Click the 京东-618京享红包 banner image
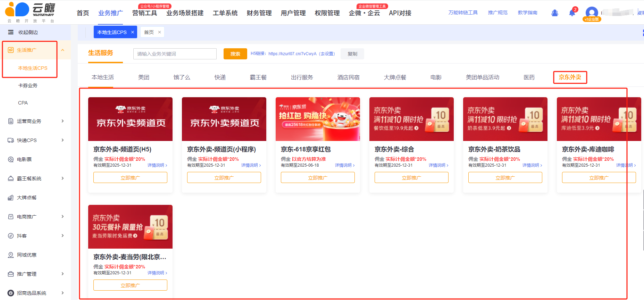 [x=318, y=119]
